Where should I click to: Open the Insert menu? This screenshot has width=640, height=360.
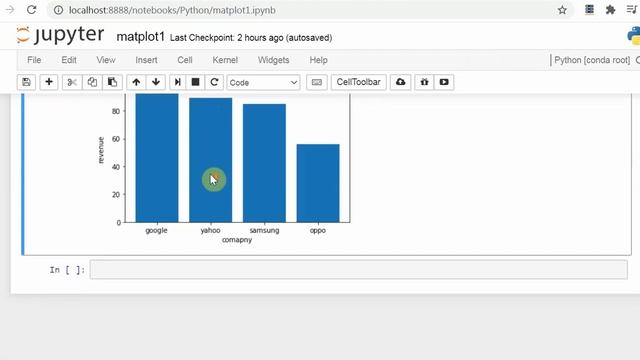(146, 60)
